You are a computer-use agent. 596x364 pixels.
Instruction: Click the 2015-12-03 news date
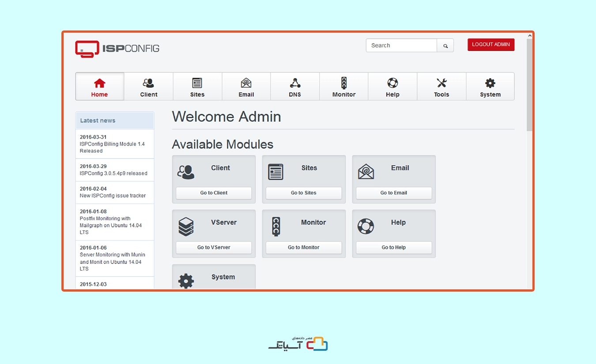click(x=93, y=284)
